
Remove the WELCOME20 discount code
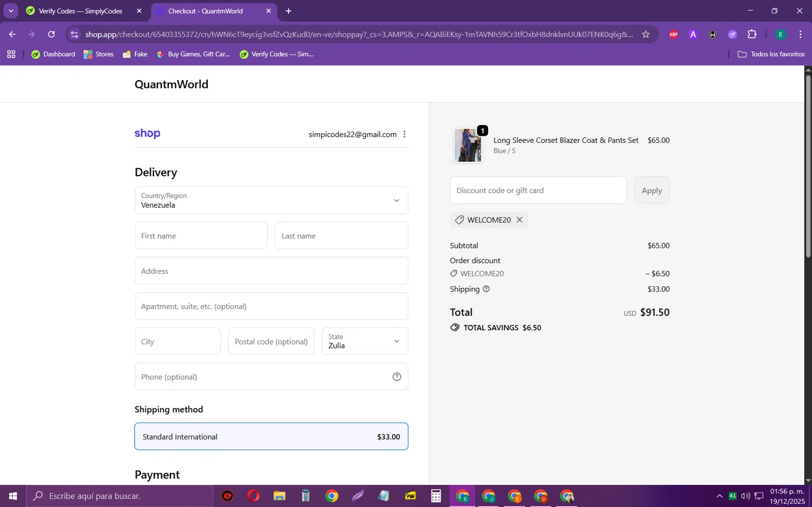tap(520, 220)
